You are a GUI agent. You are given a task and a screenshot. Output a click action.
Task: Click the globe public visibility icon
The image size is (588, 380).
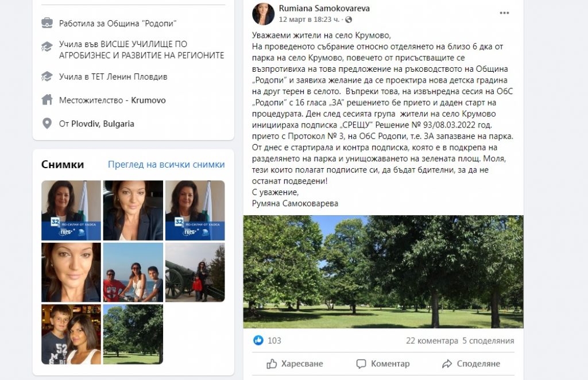pyautogui.click(x=349, y=20)
